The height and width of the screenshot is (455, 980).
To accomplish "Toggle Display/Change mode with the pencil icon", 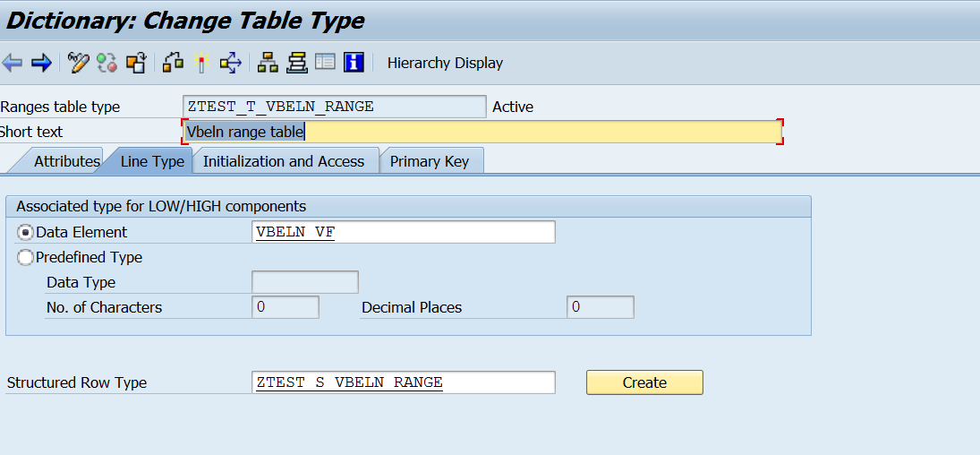I will pos(79,63).
